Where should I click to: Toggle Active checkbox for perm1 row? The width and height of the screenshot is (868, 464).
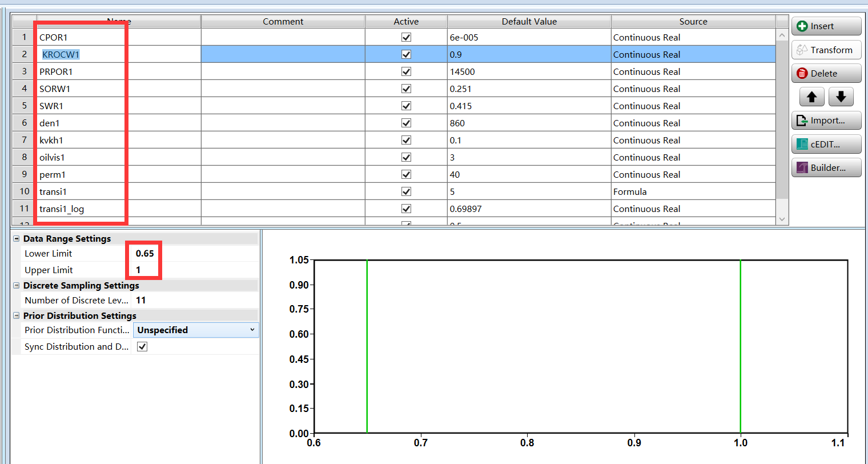pos(406,174)
